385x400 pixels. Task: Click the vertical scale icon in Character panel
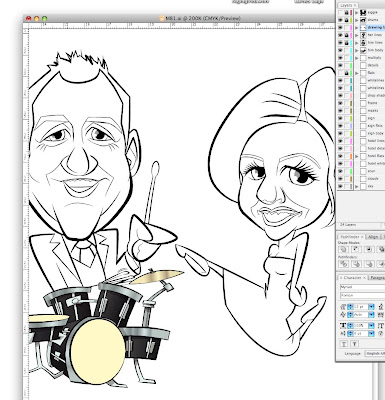(x=343, y=325)
